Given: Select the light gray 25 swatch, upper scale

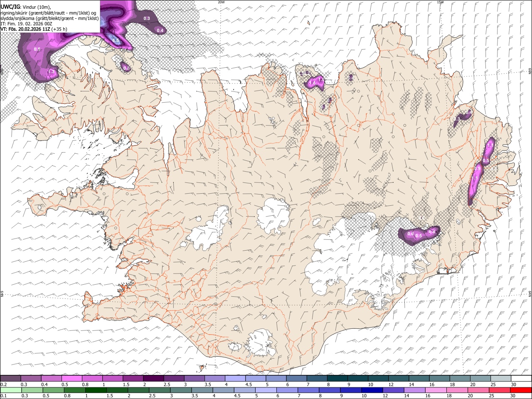Looking at the screenshot, I should (501, 378).
